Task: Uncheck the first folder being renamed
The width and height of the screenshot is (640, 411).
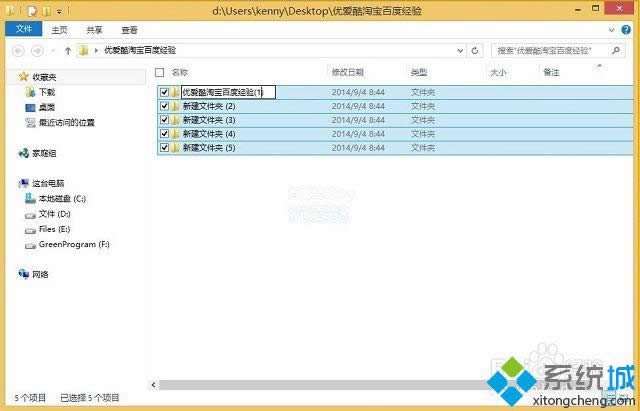Action: click(164, 92)
